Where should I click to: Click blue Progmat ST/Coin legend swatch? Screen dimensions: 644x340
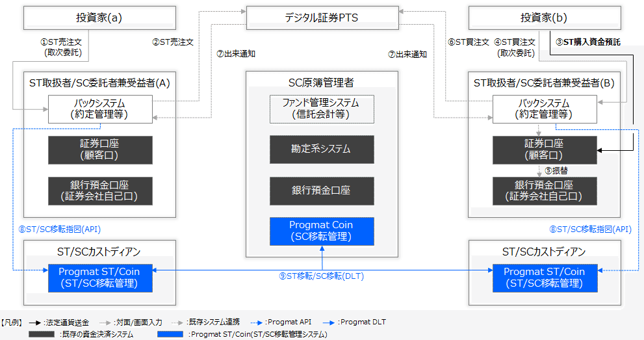point(170,334)
